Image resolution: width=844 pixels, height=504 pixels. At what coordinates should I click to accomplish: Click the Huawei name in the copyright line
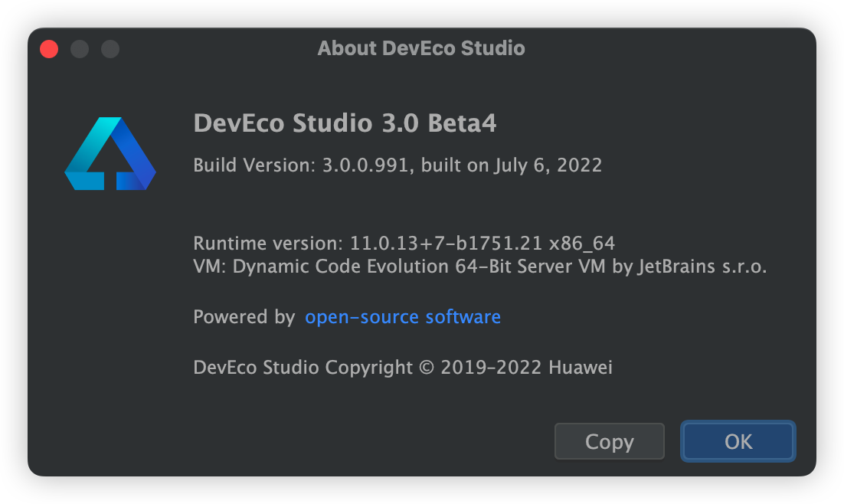tap(581, 368)
